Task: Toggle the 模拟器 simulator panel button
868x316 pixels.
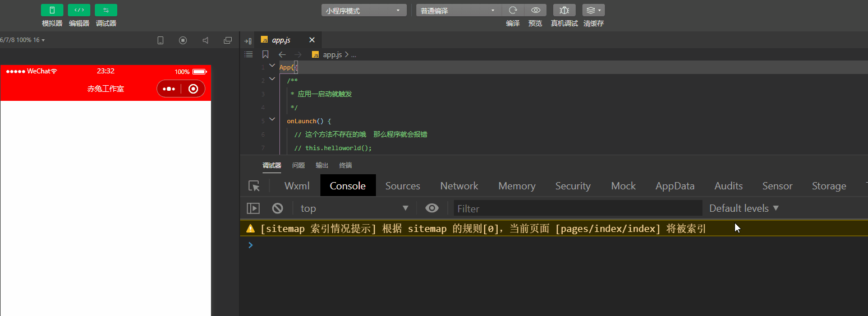Action: (52, 10)
